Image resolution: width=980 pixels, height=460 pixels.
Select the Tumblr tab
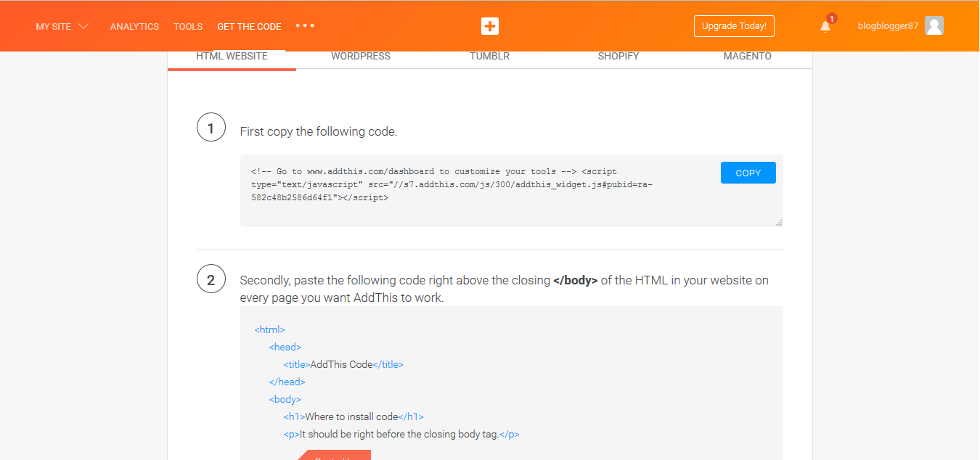(x=489, y=57)
